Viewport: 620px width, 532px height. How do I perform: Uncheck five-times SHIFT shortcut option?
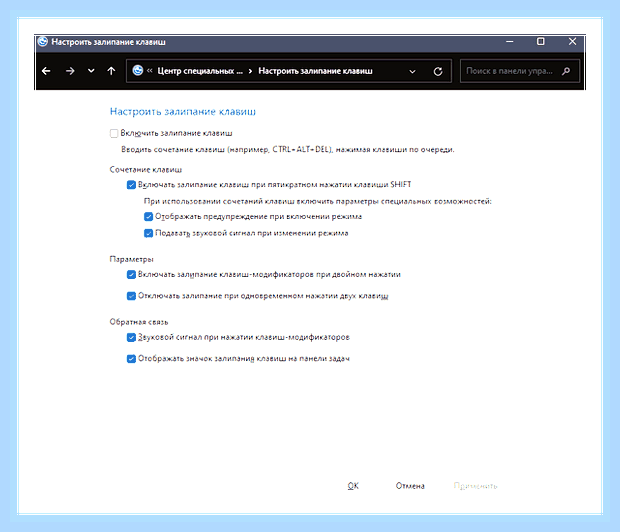pos(131,185)
